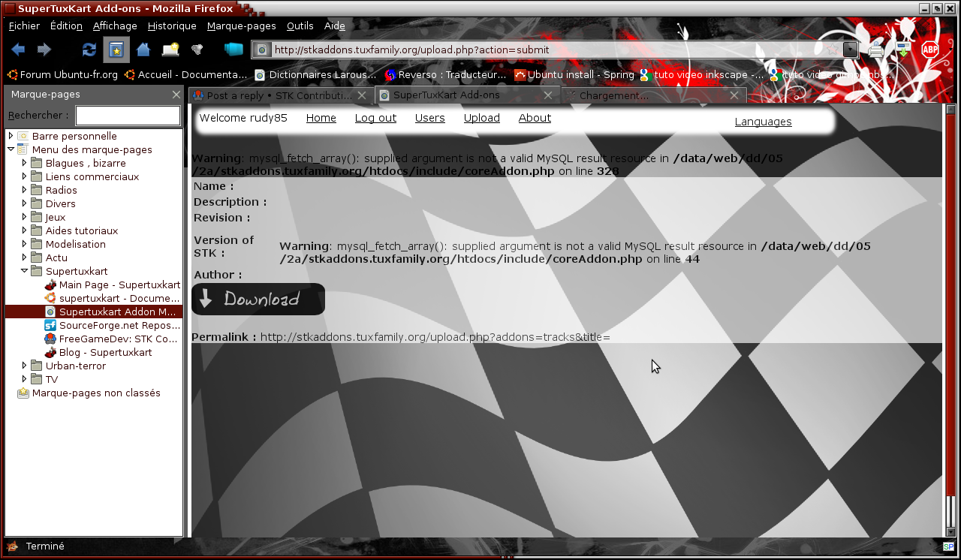Print the page using the printer icon
961x560 pixels.
coord(876,50)
